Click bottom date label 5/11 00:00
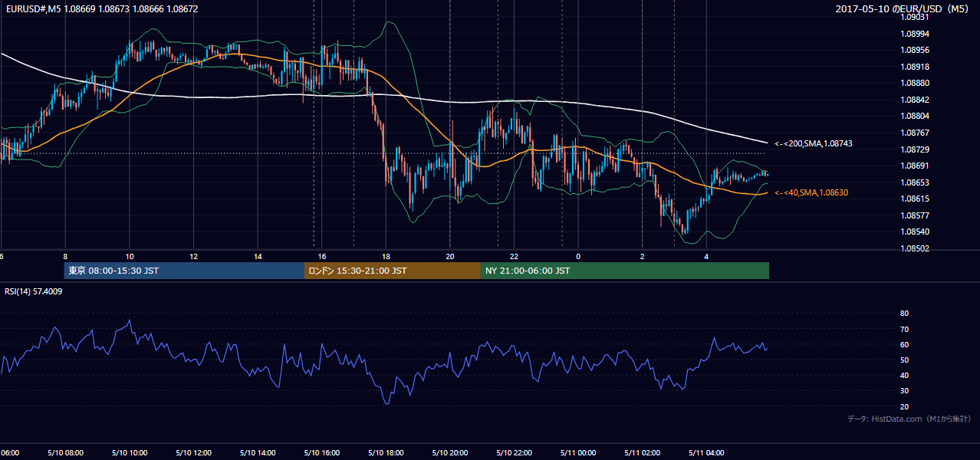 tap(578, 452)
